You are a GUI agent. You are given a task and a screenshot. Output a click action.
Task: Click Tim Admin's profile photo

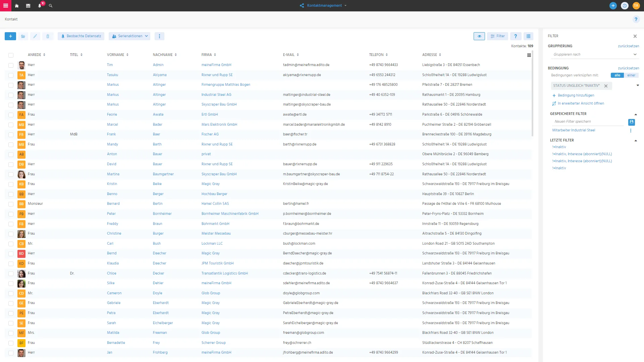(21, 65)
